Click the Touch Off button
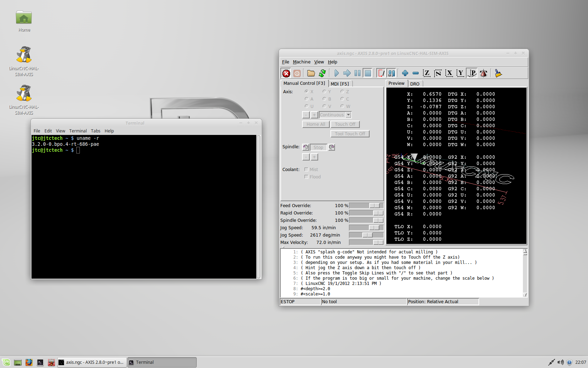The width and height of the screenshot is (588, 368). click(x=345, y=124)
